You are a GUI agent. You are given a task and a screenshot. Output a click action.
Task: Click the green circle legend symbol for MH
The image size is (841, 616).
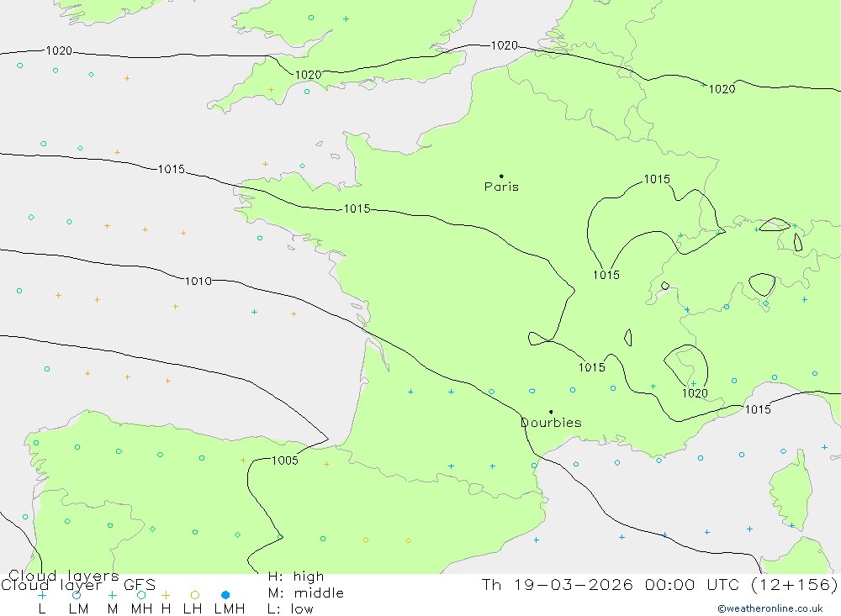point(141,595)
